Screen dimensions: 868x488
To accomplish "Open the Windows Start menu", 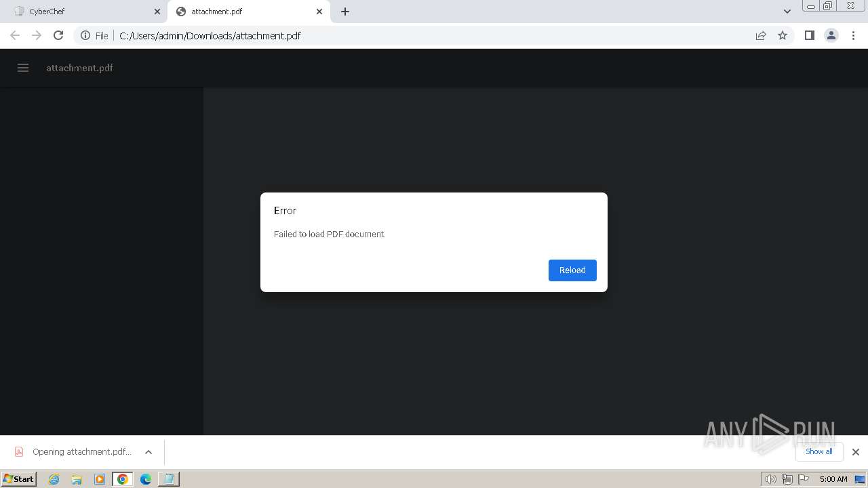I will tap(19, 479).
